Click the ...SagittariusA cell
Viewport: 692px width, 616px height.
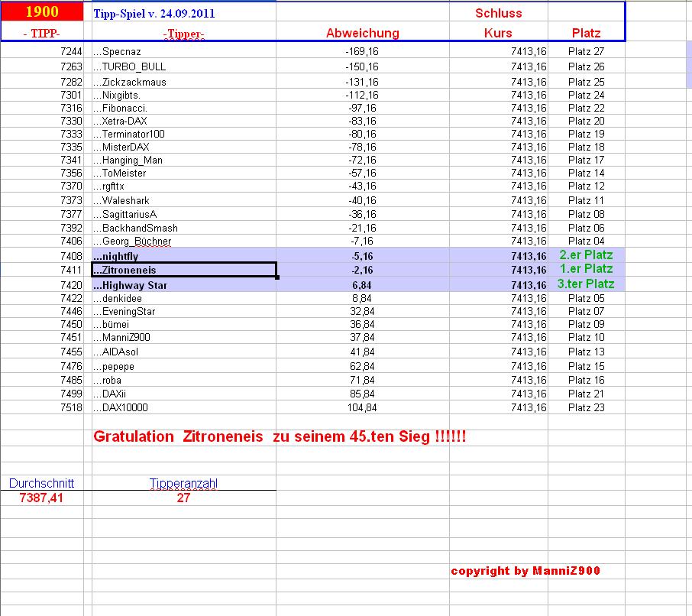pos(183,214)
